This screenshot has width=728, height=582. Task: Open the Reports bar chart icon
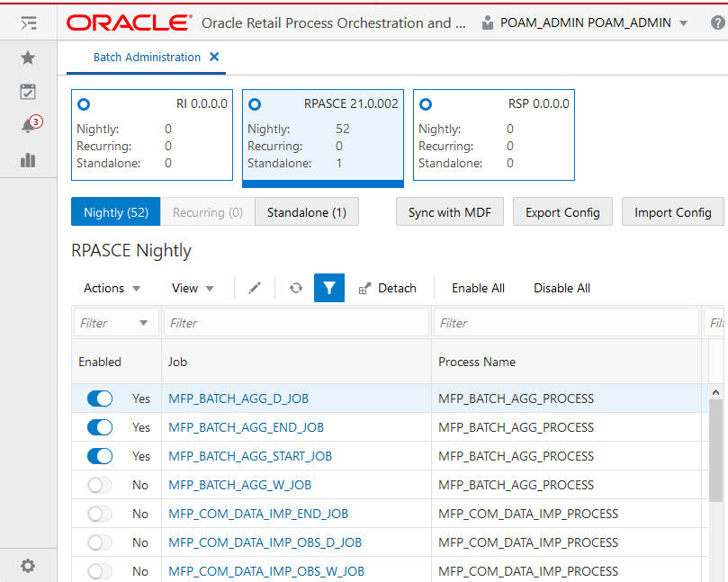tap(28, 160)
